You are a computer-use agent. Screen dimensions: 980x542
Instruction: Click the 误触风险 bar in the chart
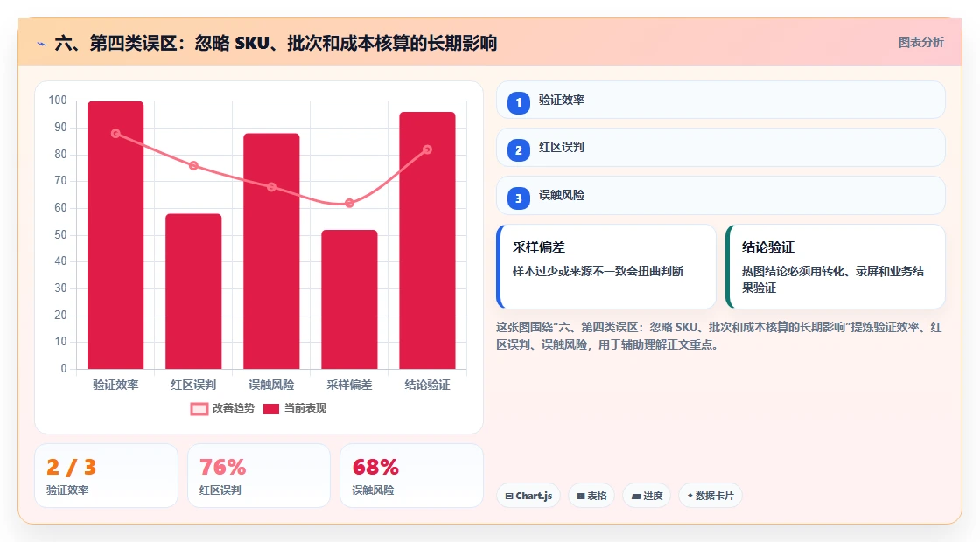tap(271, 251)
